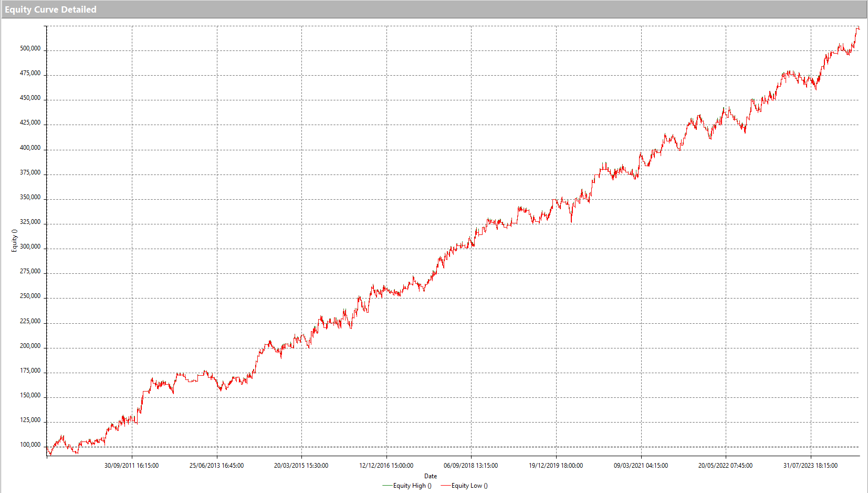Click the 100,000 y-axis value label

point(30,445)
